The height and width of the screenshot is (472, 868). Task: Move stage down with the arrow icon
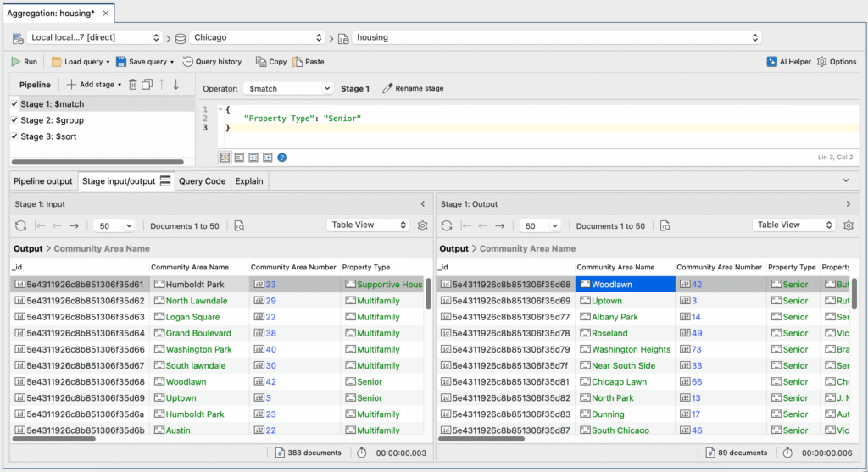(176, 85)
